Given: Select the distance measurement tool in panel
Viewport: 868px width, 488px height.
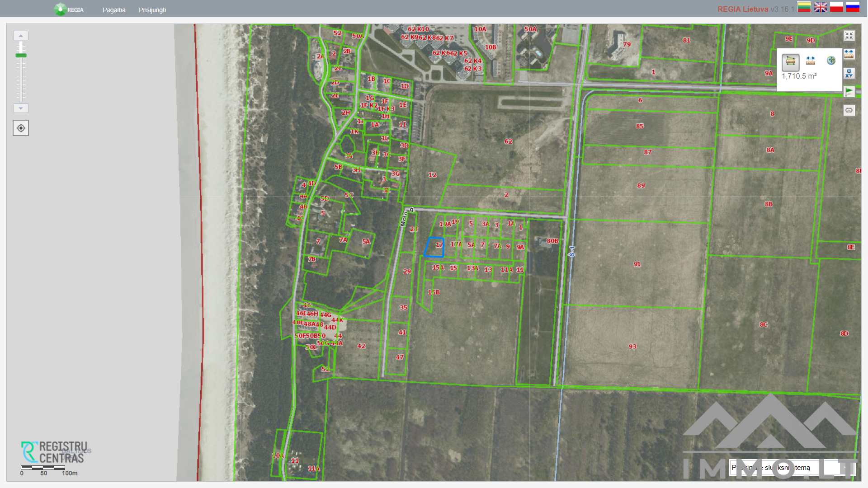Looking at the screenshot, I should click(x=811, y=61).
